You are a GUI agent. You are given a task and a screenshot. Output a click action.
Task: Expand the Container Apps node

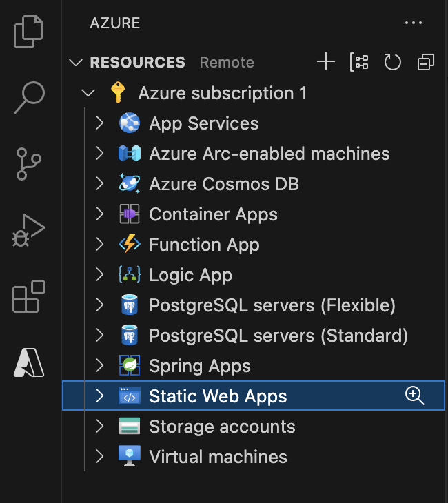click(100, 214)
